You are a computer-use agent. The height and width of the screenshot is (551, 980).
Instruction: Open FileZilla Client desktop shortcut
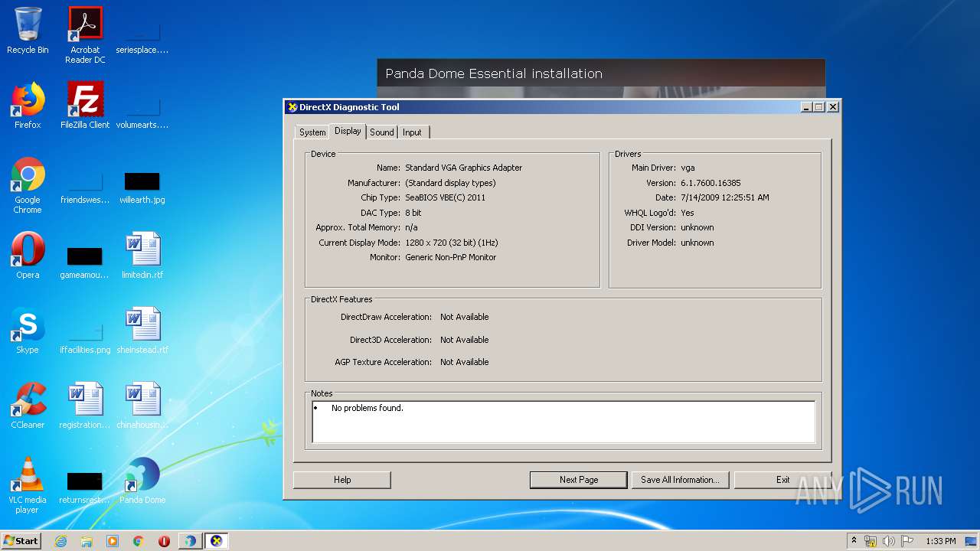coord(85,106)
